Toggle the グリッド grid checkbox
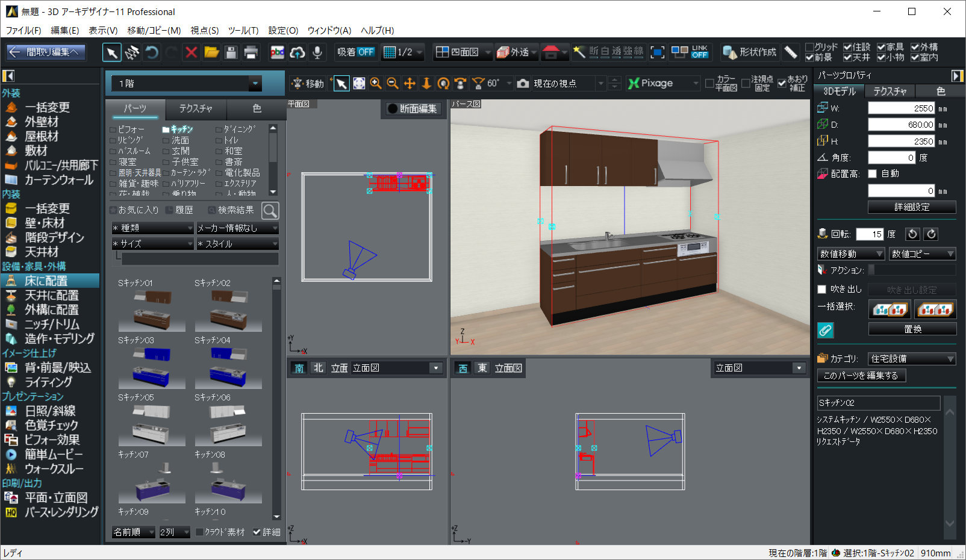This screenshot has height=560, width=966. [x=809, y=47]
